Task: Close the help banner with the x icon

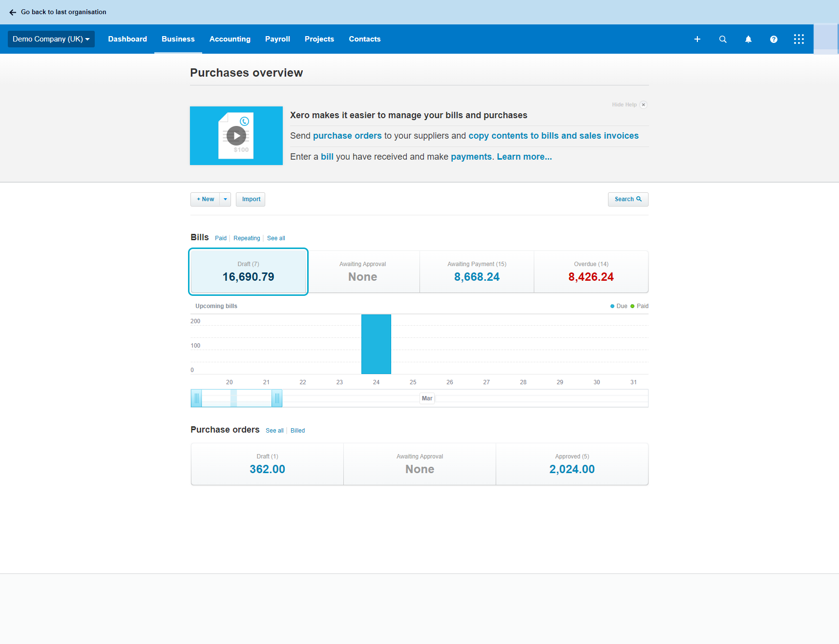Action: click(x=644, y=104)
